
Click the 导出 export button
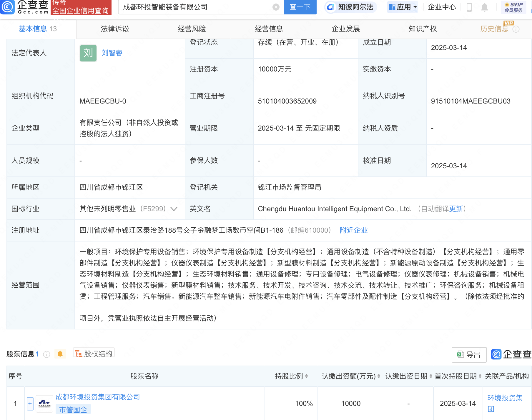point(469,355)
